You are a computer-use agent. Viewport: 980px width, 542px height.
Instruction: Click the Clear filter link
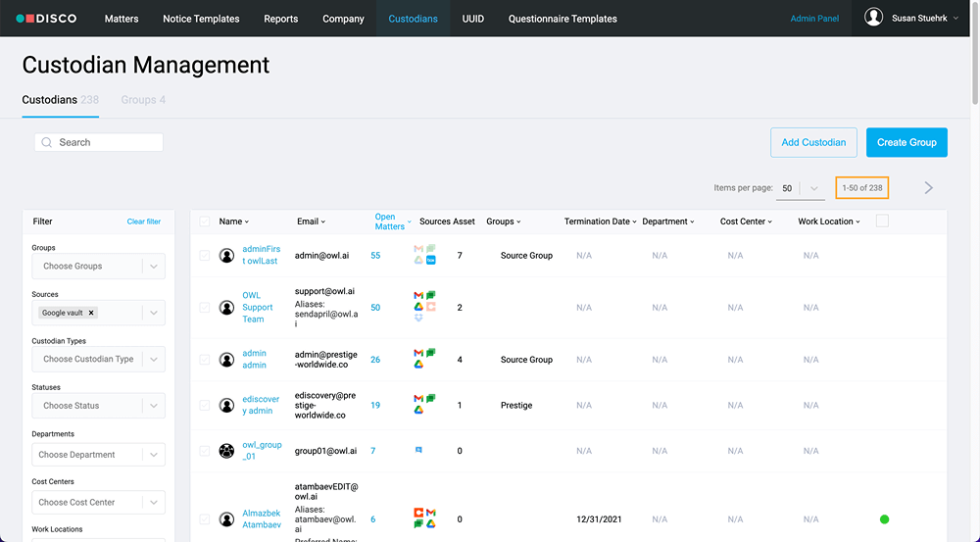144,222
